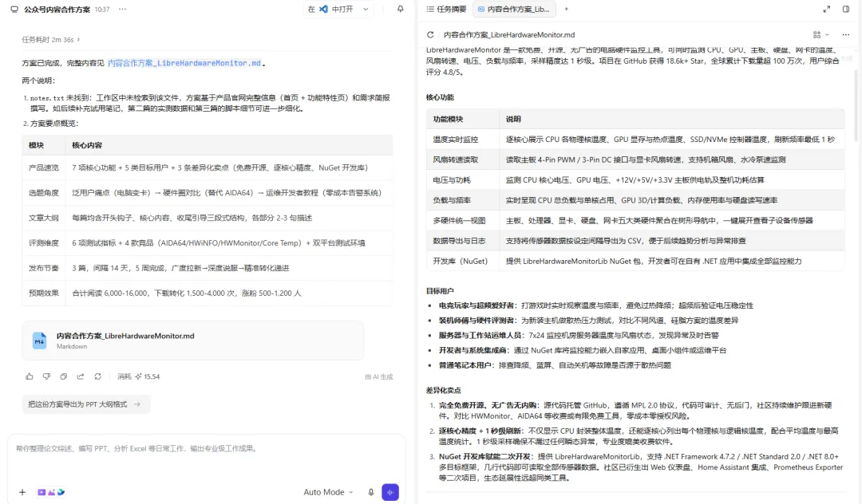Expand the preview panel to fullscreen
Viewport: 862px width, 504px height.
click(x=826, y=10)
